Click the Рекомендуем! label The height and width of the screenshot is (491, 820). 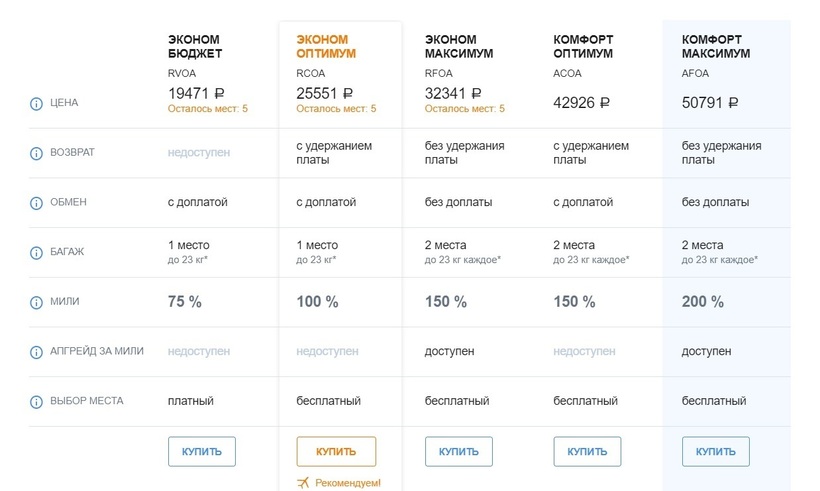[x=348, y=483]
